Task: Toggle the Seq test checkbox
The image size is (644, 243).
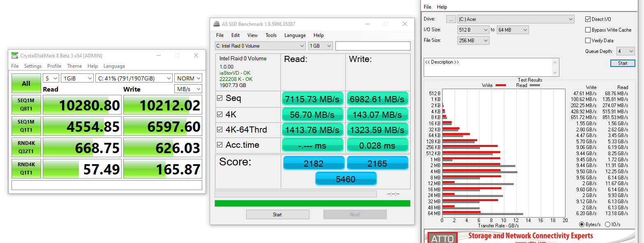Action: 220,99
